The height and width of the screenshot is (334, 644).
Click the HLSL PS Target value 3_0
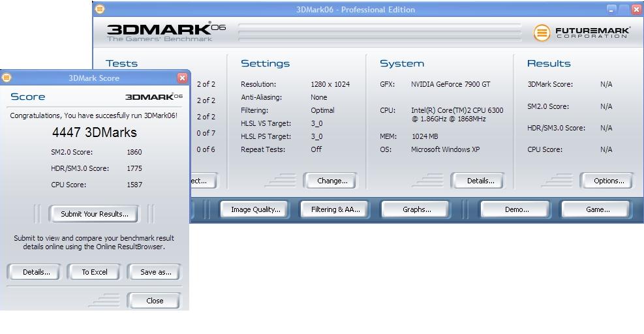(x=316, y=136)
